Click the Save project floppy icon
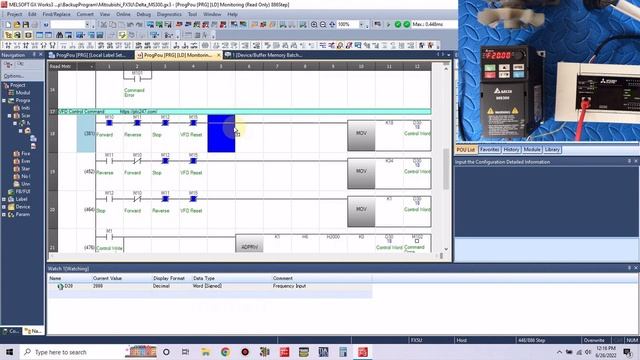This screenshot has height=360, width=640. click(x=25, y=25)
